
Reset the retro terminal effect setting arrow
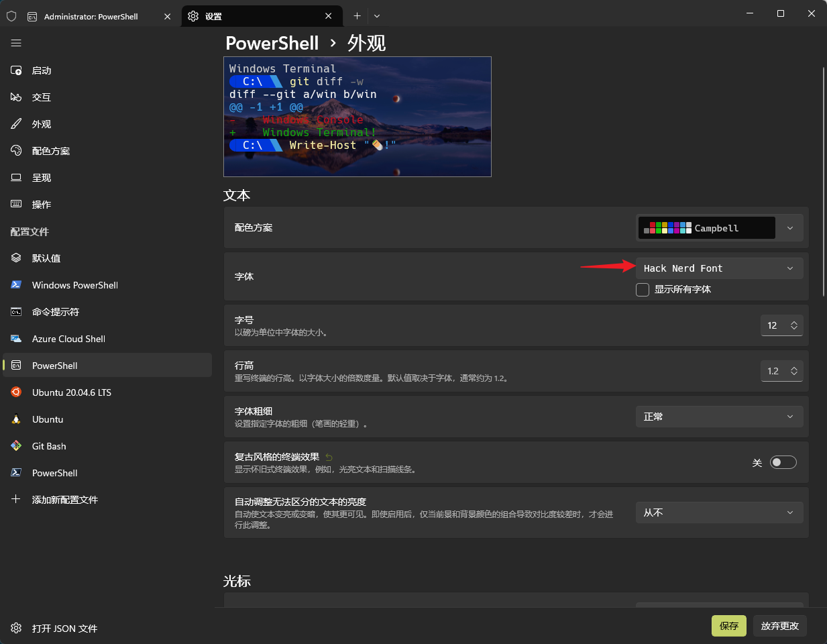[x=329, y=458]
